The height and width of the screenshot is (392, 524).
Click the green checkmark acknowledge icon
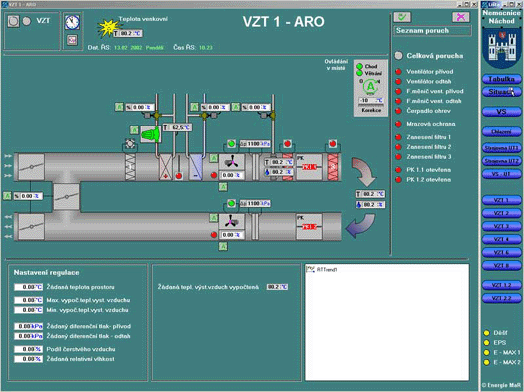click(402, 17)
